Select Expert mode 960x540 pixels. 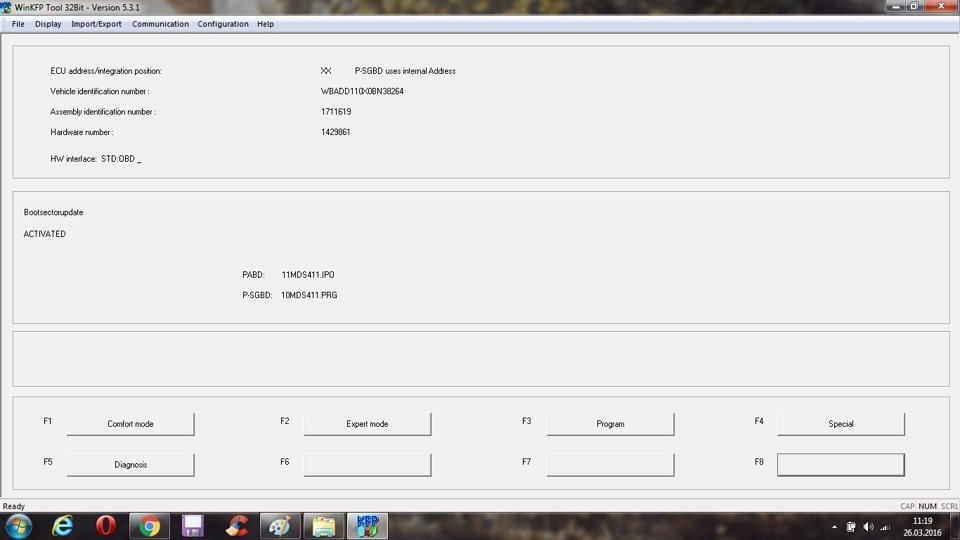tap(367, 424)
